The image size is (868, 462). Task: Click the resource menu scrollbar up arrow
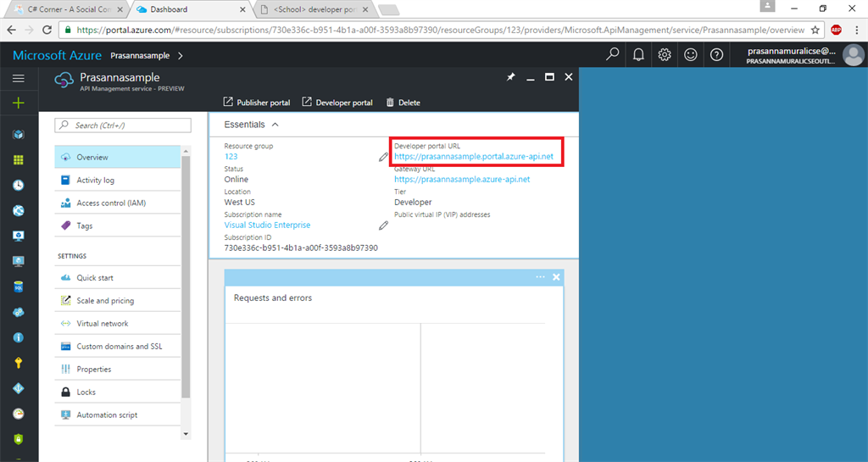pyautogui.click(x=186, y=151)
